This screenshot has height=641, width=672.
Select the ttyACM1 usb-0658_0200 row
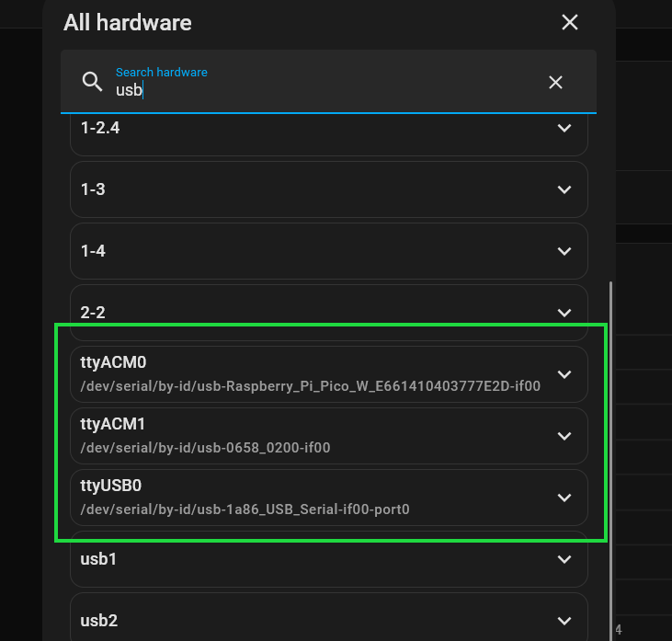(x=329, y=436)
